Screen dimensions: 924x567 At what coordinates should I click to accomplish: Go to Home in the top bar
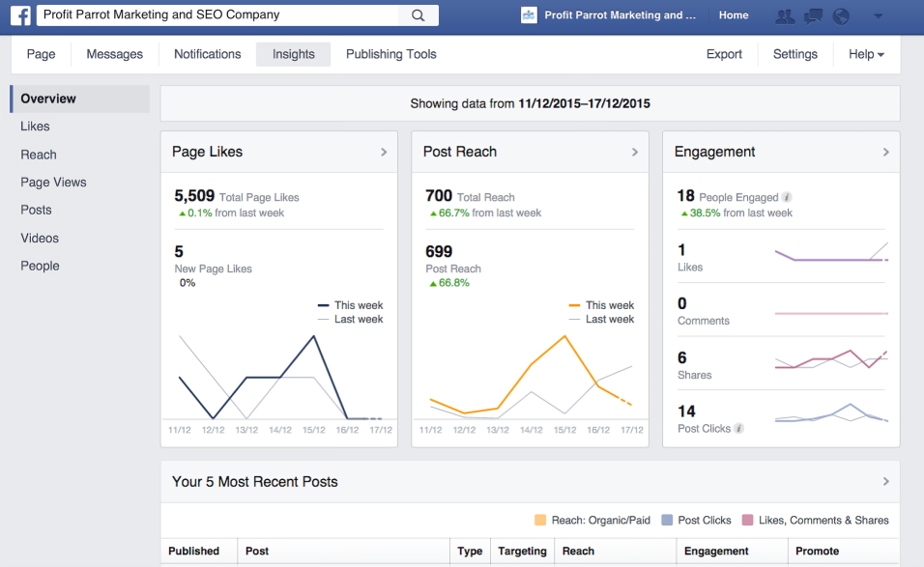click(x=734, y=15)
